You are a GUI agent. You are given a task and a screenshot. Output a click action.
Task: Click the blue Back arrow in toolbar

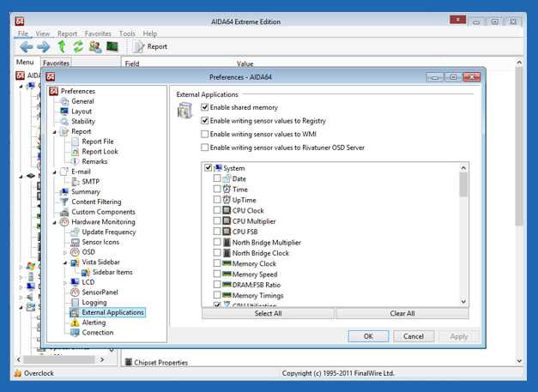(x=26, y=46)
